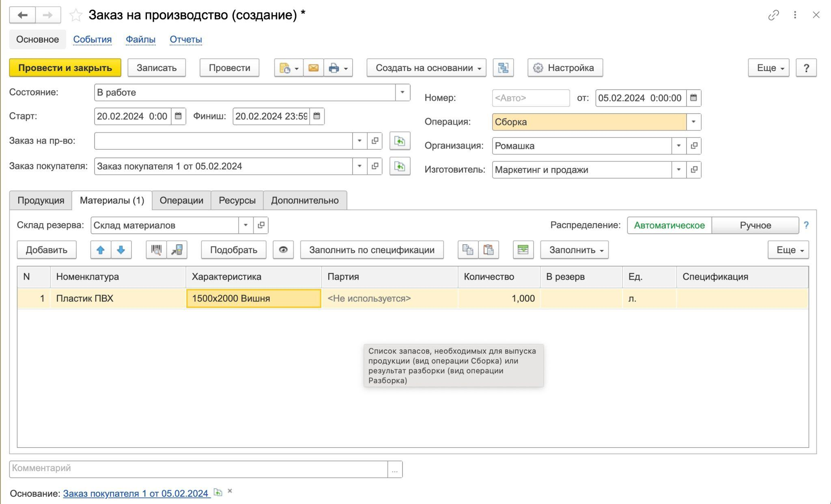Viewport: 831px width, 504px height.
Task: Copy link to document via chain icon
Action: 773,15
